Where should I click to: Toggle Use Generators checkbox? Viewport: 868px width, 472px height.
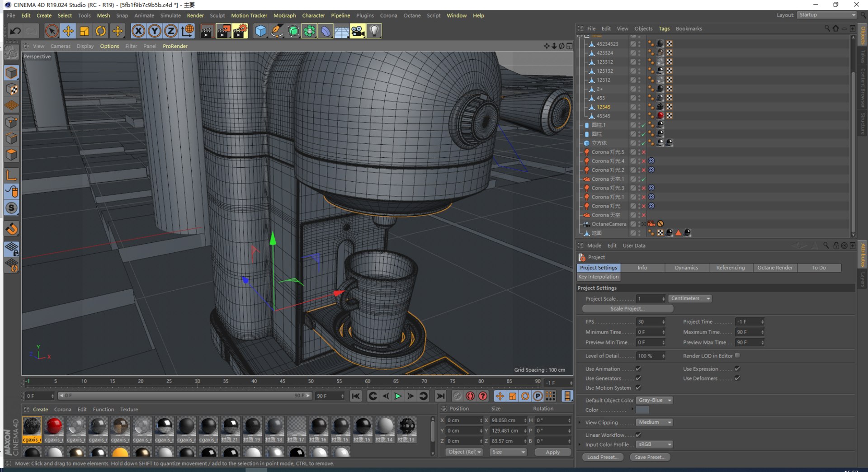[x=638, y=378]
